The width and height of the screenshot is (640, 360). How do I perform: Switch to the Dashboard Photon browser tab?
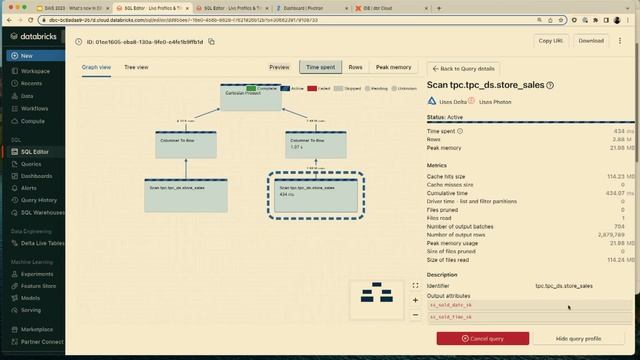[x=311, y=8]
